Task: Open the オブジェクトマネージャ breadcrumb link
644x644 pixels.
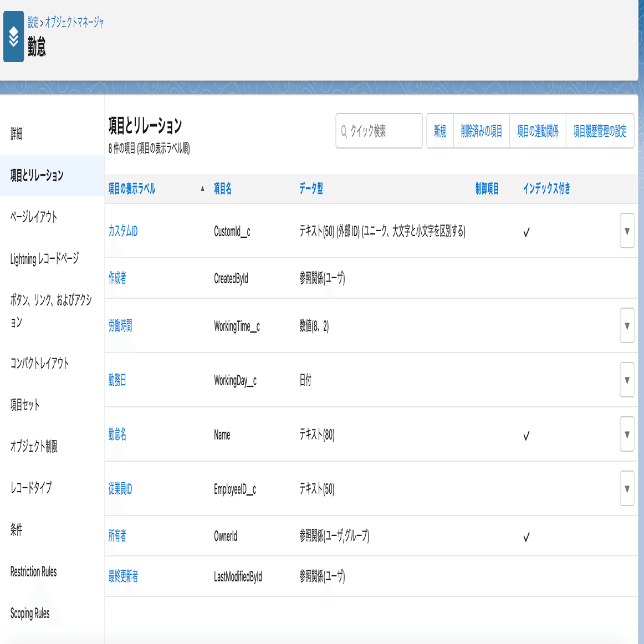Action: [x=74, y=23]
